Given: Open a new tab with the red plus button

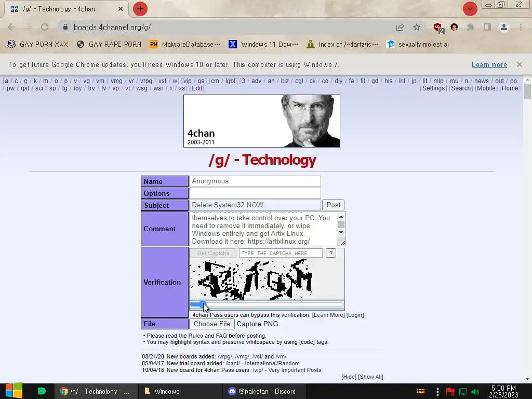Looking at the screenshot, I should pyautogui.click(x=140, y=9).
